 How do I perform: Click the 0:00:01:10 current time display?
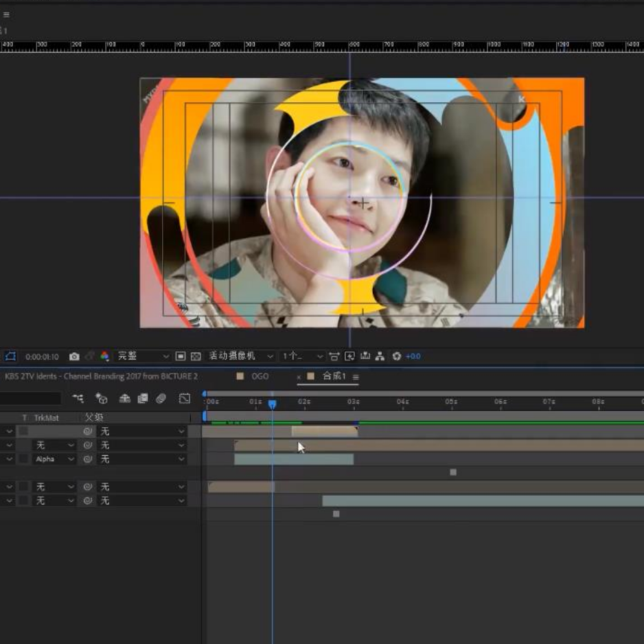point(42,357)
